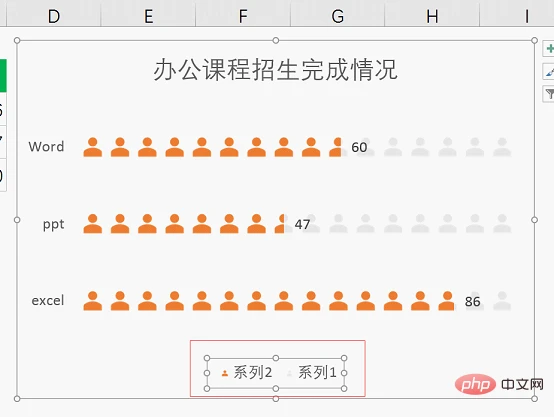Select data label 47

point(302,224)
